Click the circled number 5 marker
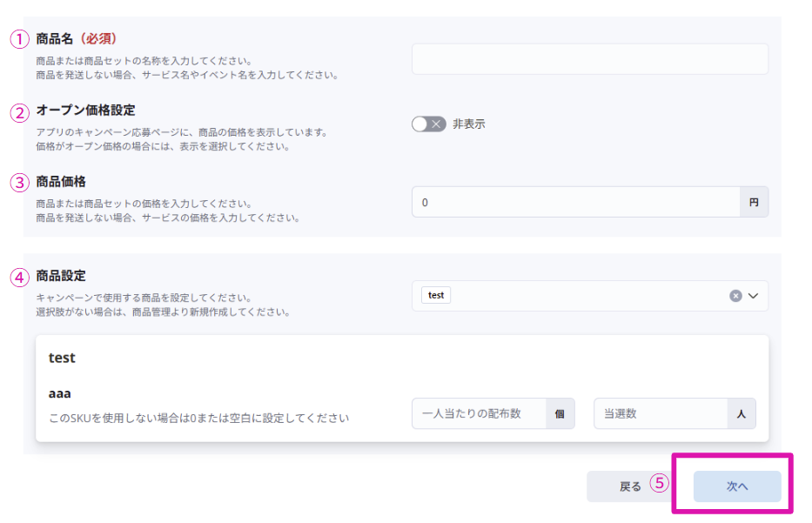The height and width of the screenshot is (523, 812). click(x=661, y=483)
